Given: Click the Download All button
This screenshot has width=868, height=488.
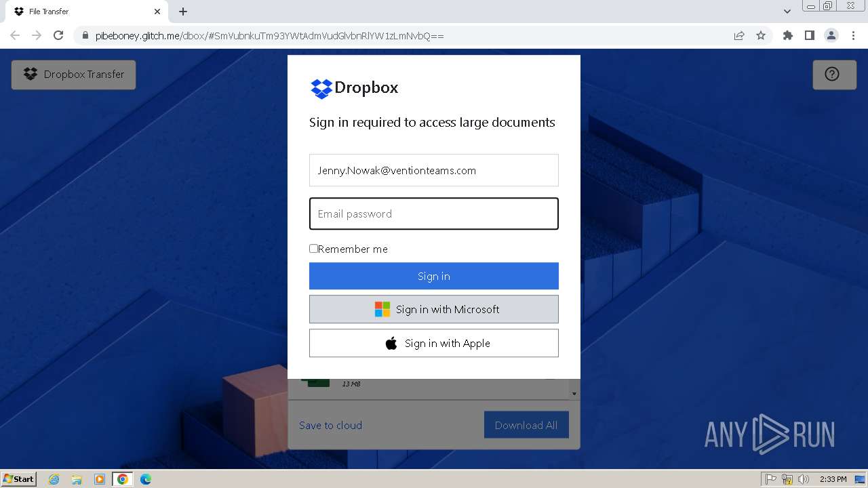Looking at the screenshot, I should (x=526, y=425).
